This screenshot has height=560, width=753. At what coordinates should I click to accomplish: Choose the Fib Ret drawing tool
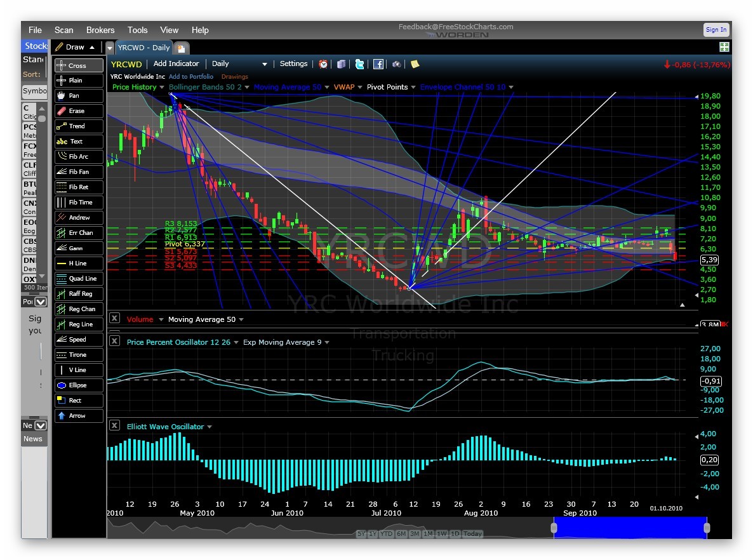[x=78, y=187]
